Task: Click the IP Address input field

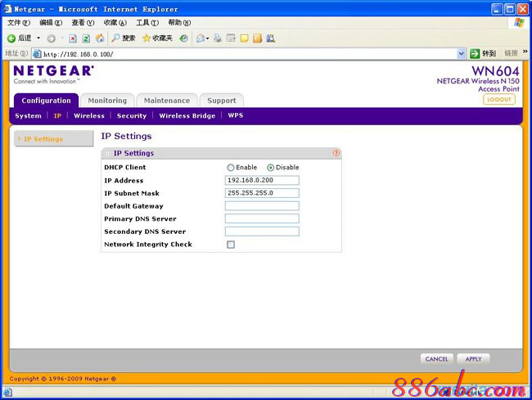Action: tap(262, 180)
